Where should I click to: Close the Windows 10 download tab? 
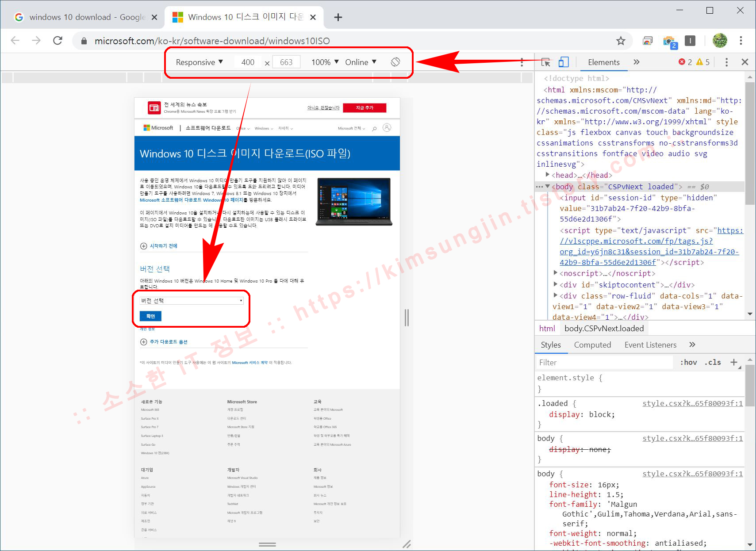[313, 17]
